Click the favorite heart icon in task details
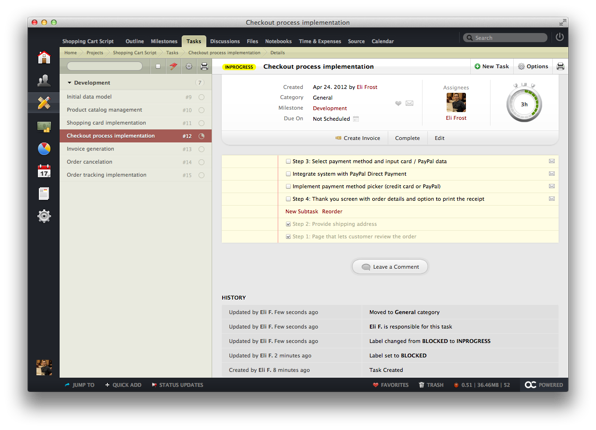Viewport: 596px width, 430px height. coord(398,103)
